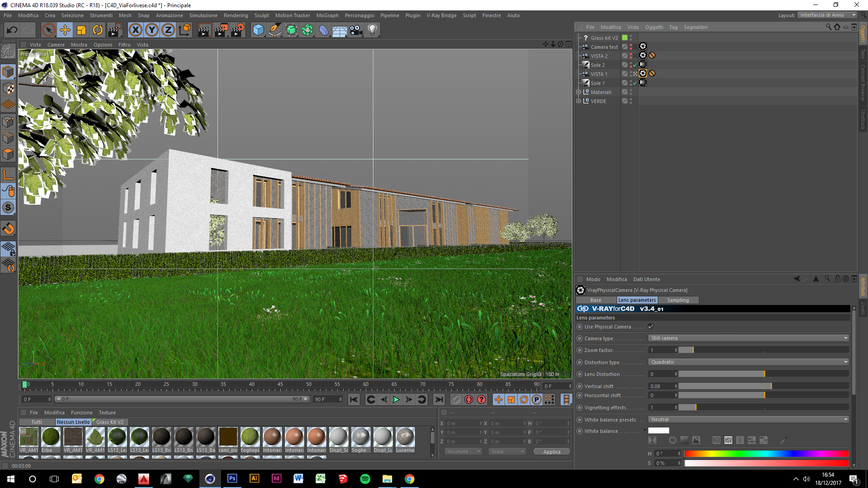Click the light bulb Light icon
Image resolution: width=868 pixels, height=488 pixels.
click(372, 30)
